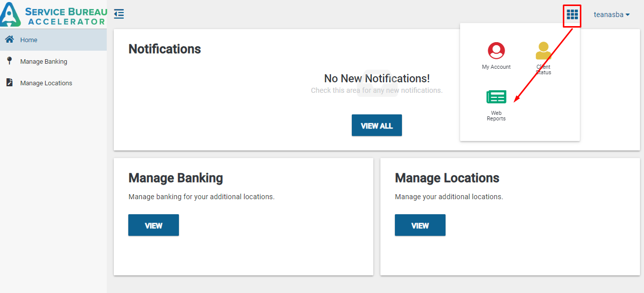Open the Web Reports icon
This screenshot has height=293, width=644.
coord(496,97)
